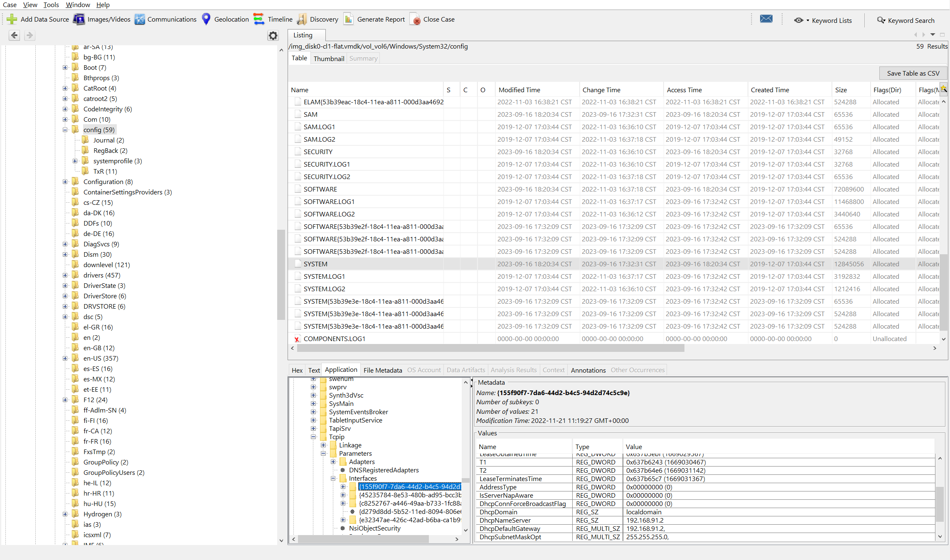This screenshot has width=950, height=560.
Task: Sort by the Modified Time column header
Action: pyautogui.click(x=537, y=90)
